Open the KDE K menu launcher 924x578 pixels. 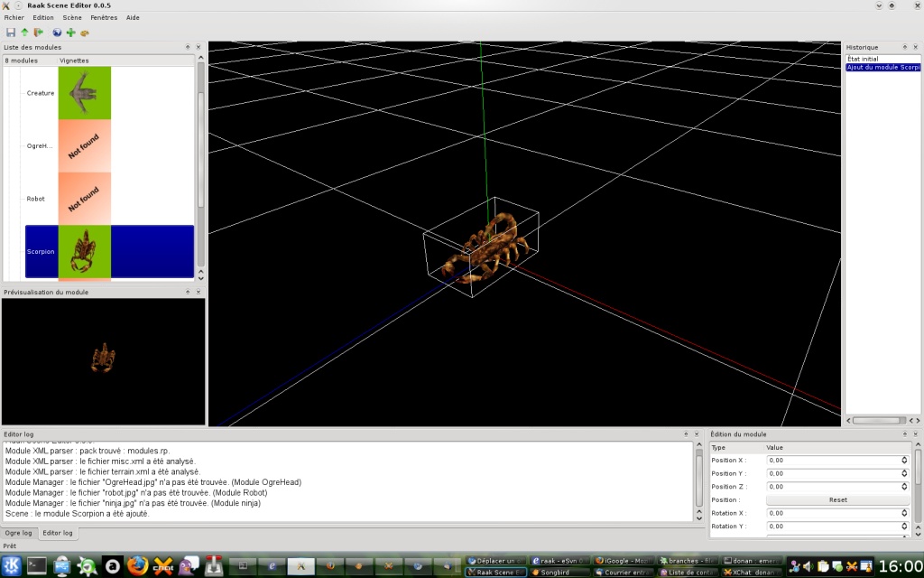11,566
